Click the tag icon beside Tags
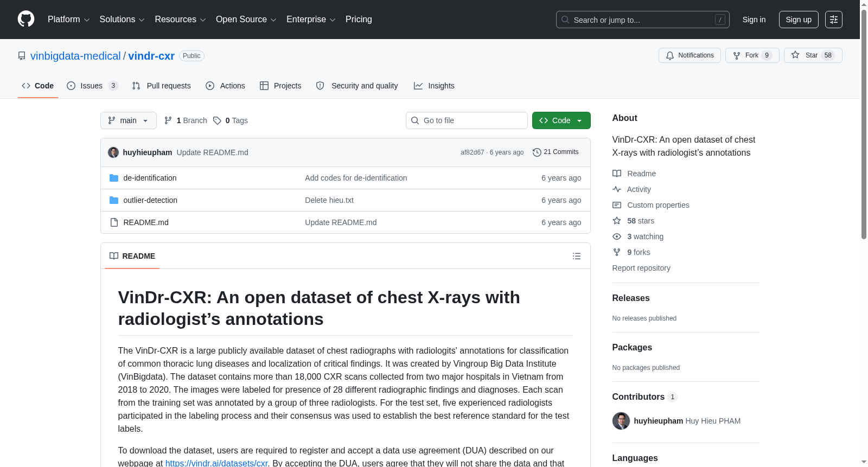868x467 pixels. [217, 120]
